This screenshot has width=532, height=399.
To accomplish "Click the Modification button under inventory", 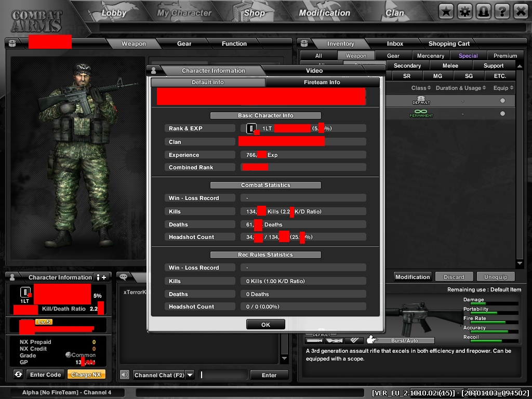I will pyautogui.click(x=413, y=277).
